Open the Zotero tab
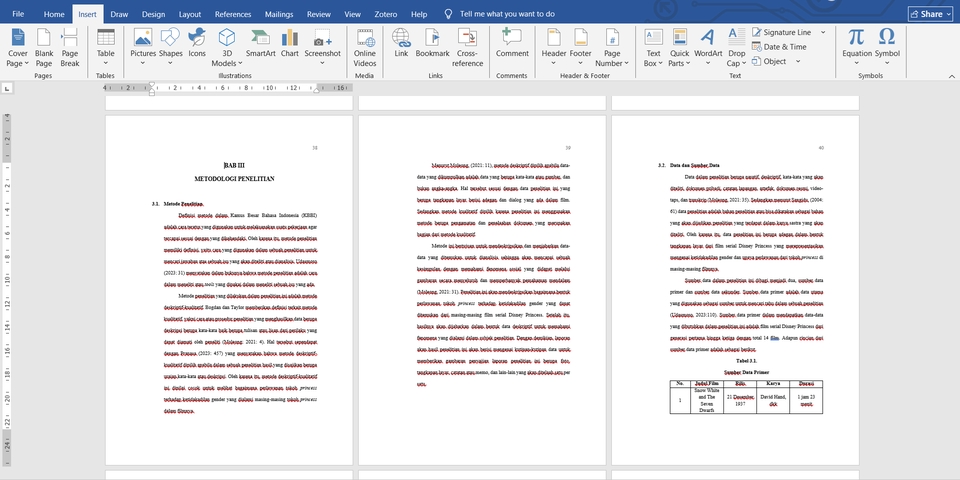The image size is (960, 480). pos(386,13)
